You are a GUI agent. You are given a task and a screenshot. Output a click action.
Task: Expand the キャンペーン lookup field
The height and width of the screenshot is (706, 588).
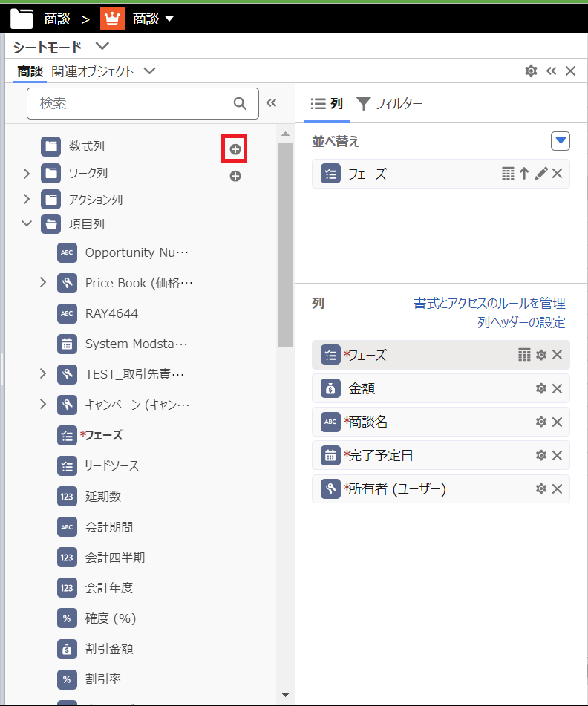43,404
